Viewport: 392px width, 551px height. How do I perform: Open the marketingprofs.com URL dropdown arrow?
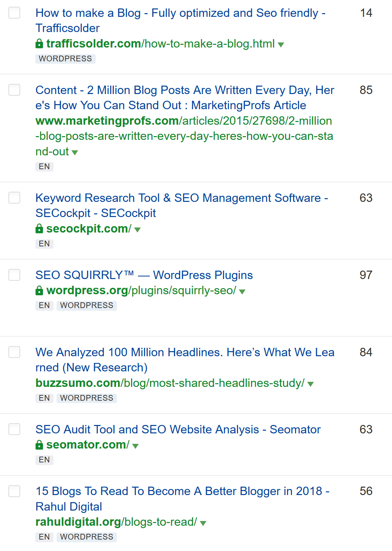pos(75,153)
